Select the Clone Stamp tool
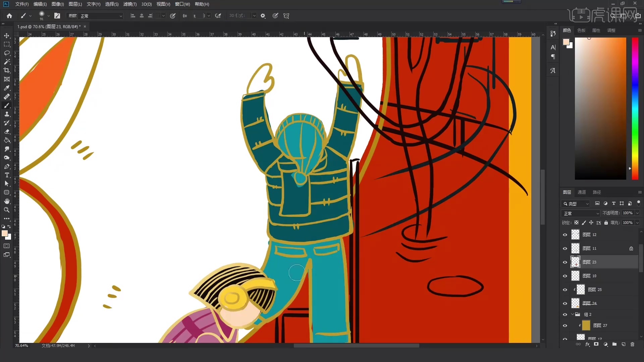The height and width of the screenshot is (362, 644). tap(7, 114)
